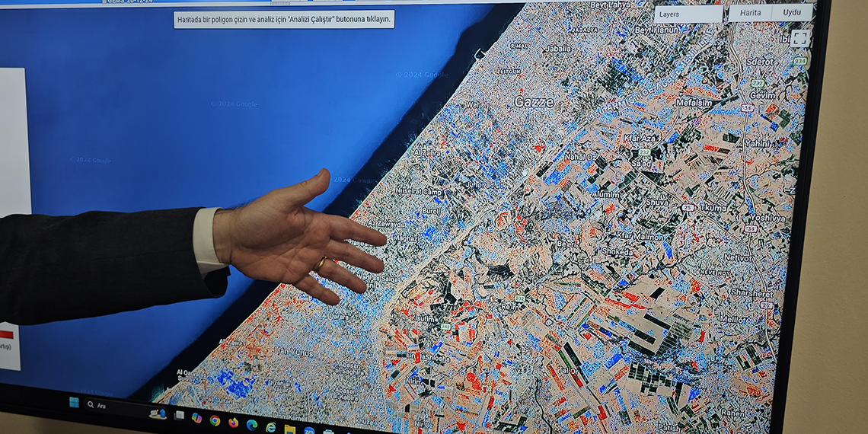Switch to Uydu satellite view
This screenshot has height=434, width=868.
[792, 13]
